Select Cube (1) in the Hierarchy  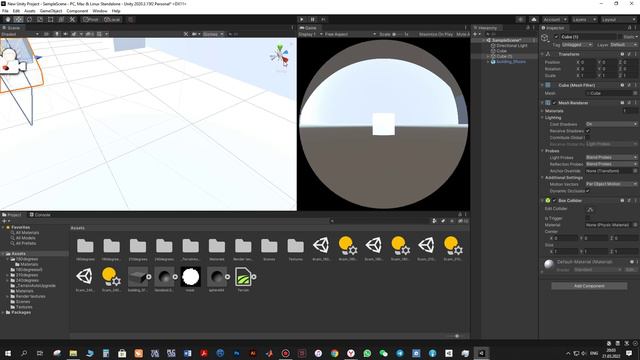pyautogui.click(x=504, y=56)
